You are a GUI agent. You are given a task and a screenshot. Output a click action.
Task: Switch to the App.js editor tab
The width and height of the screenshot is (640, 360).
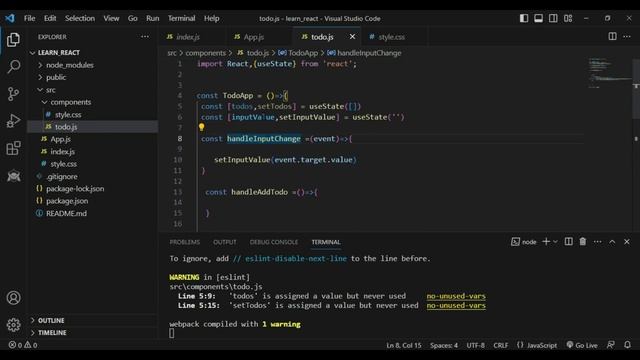(259, 37)
